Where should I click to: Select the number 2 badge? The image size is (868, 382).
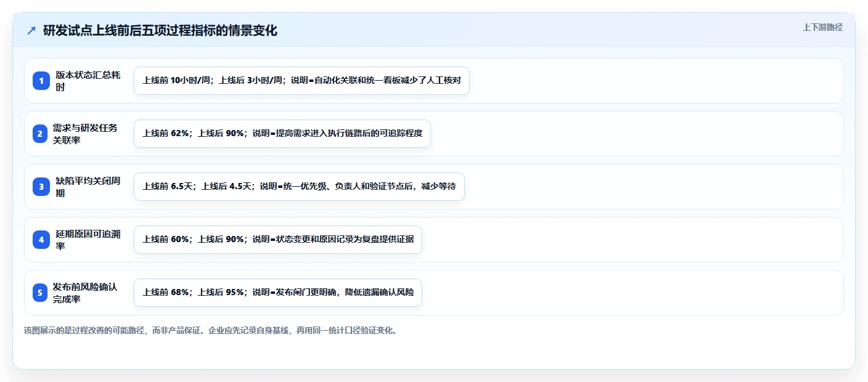(40, 134)
